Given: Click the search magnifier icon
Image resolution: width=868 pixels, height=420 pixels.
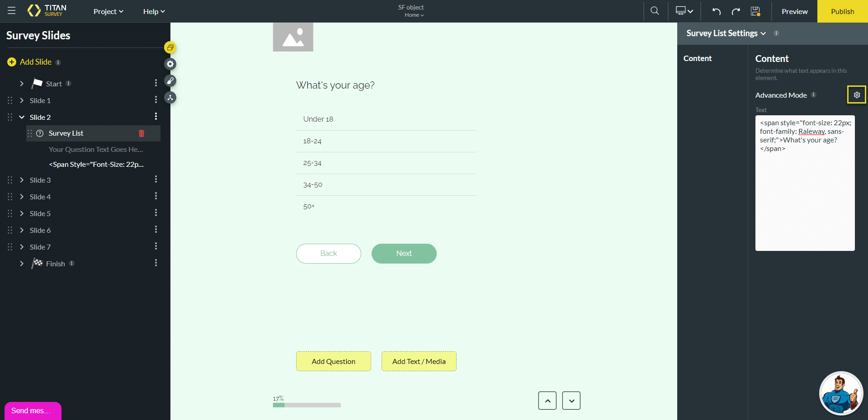Looking at the screenshot, I should click(655, 11).
